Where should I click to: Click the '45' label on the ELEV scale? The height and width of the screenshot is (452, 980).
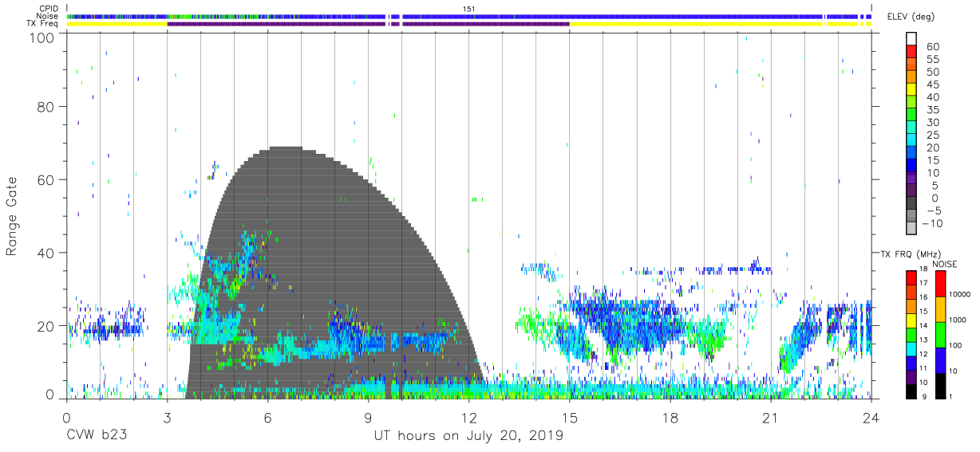coord(932,85)
